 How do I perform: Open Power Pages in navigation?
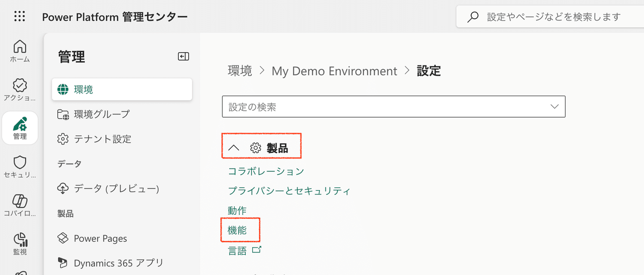100,238
